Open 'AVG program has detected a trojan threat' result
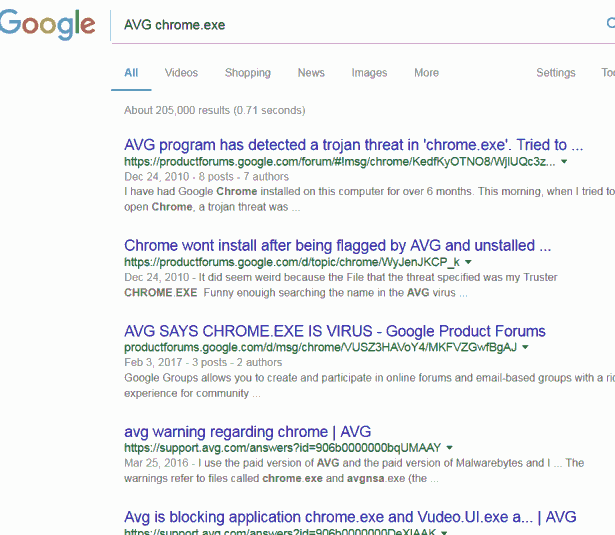This screenshot has width=615, height=535. click(353, 145)
